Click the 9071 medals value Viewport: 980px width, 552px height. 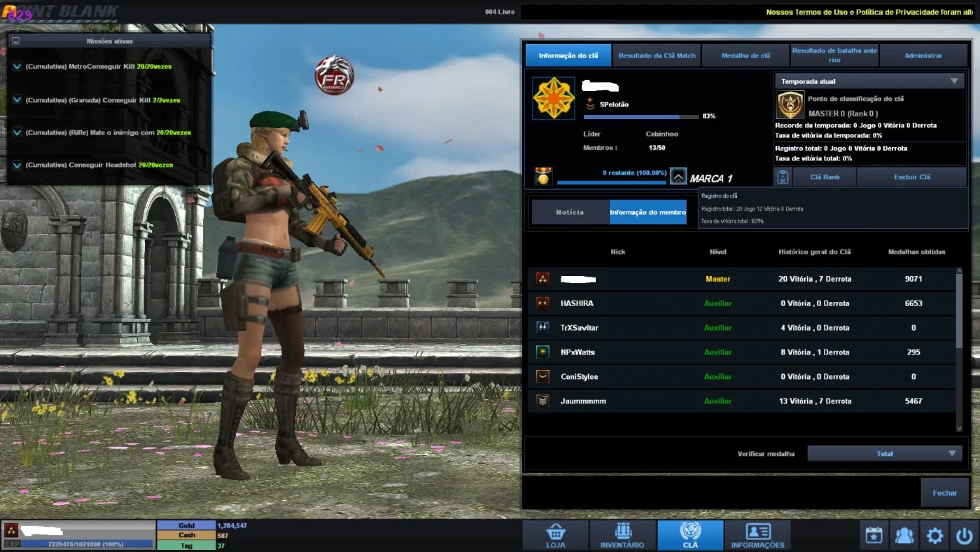pyautogui.click(x=913, y=279)
